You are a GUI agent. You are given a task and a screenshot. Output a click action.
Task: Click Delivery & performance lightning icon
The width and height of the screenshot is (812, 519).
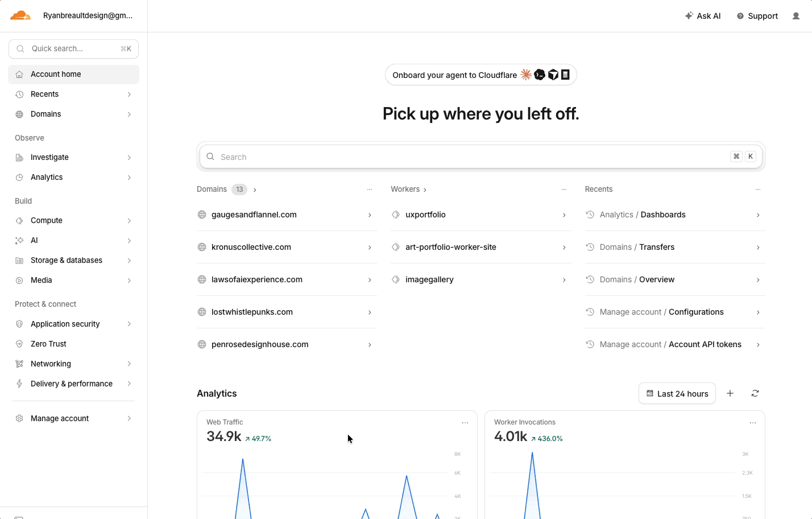click(19, 384)
